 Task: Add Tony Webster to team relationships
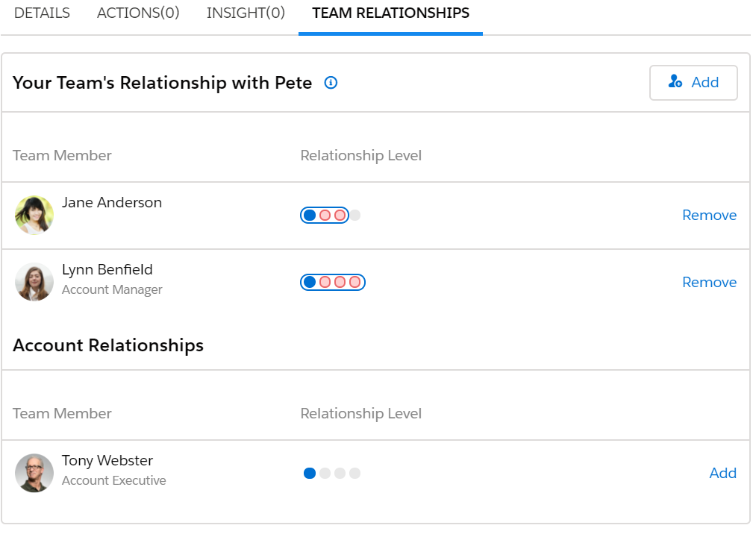point(722,474)
